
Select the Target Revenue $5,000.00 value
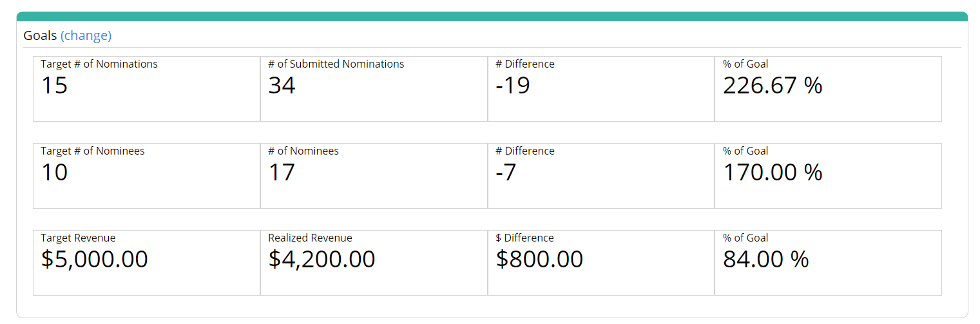pos(95,260)
